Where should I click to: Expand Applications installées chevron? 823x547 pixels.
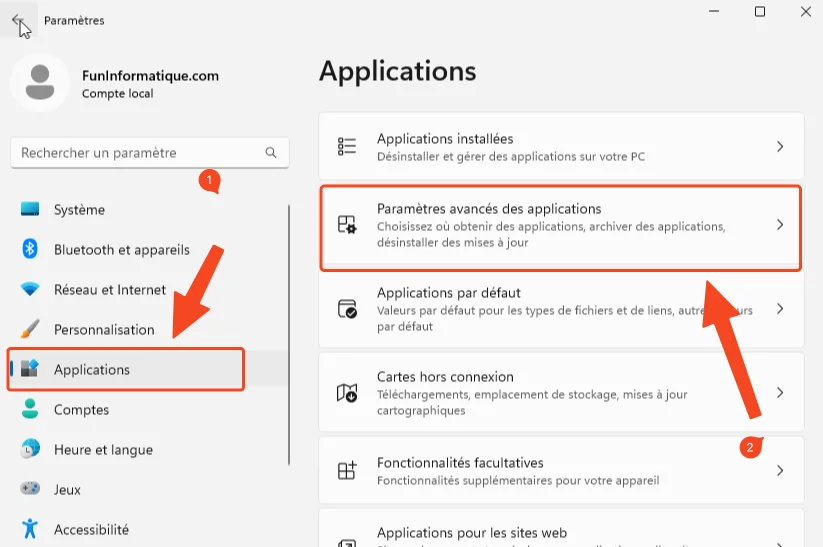[x=780, y=146]
